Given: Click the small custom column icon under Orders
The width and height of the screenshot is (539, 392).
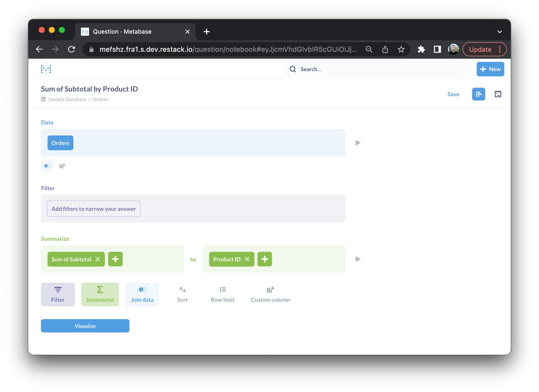Looking at the screenshot, I should [62, 166].
